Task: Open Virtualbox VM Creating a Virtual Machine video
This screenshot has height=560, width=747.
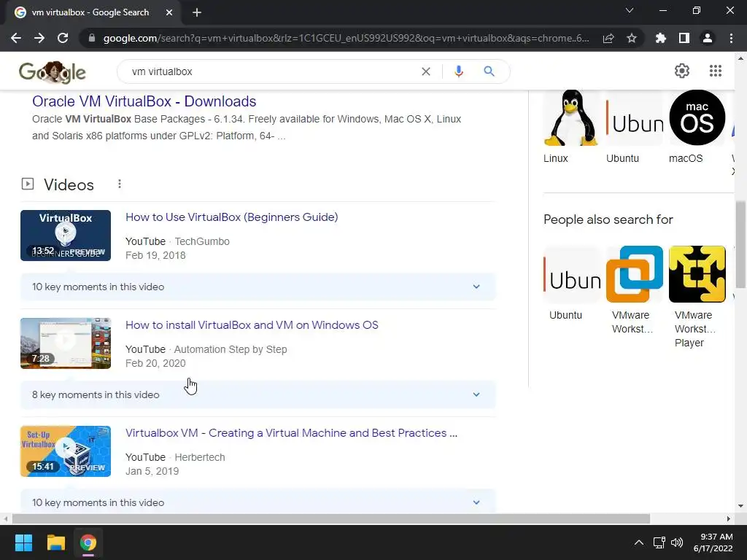Action: (x=291, y=433)
